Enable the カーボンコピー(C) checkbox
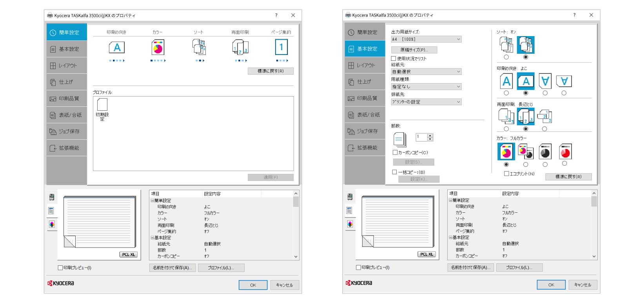 pyautogui.click(x=395, y=152)
